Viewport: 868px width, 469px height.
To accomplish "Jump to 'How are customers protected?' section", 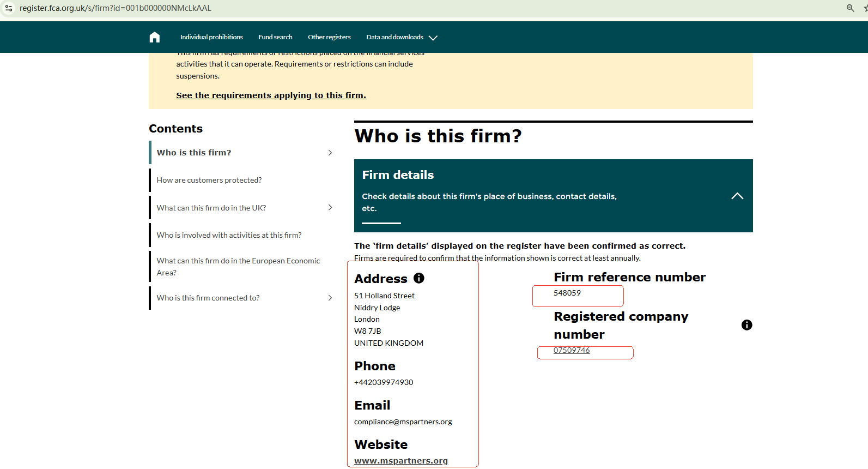I will (209, 180).
